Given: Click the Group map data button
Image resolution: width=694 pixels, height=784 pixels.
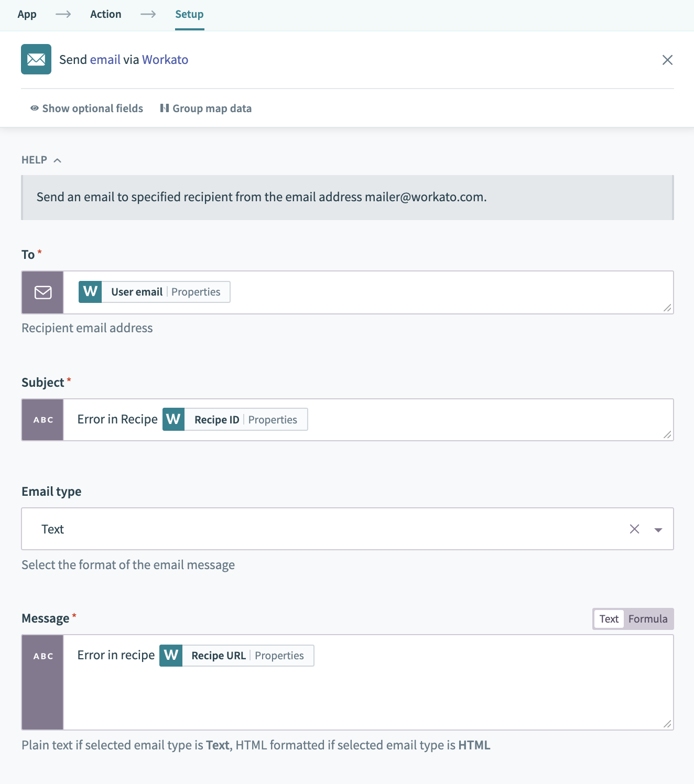Looking at the screenshot, I should tap(206, 108).
